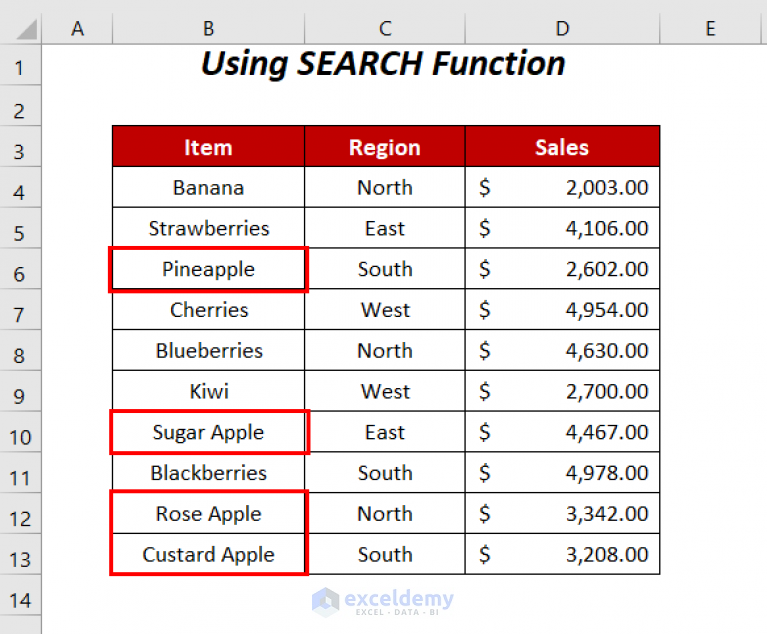Click the Select All corner triangle
Image resolution: width=767 pixels, height=634 pixels.
(20, 29)
